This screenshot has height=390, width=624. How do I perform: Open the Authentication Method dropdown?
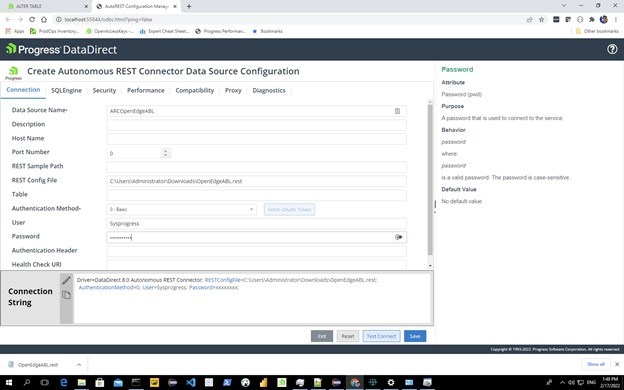(x=181, y=209)
